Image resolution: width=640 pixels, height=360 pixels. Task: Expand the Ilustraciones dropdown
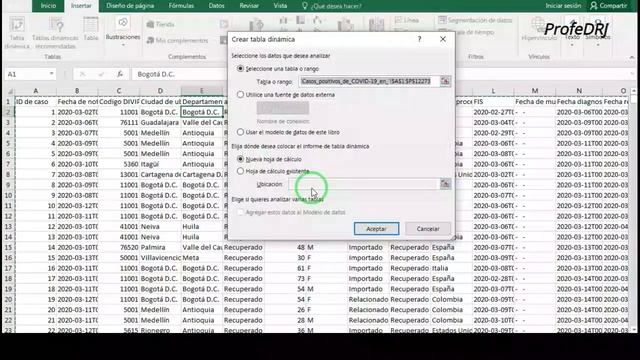click(123, 44)
